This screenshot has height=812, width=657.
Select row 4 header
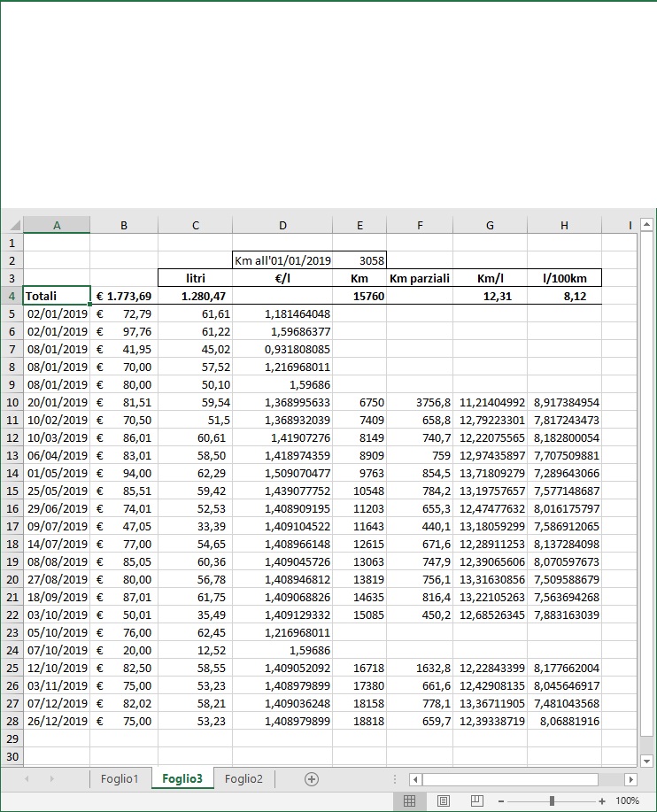click(x=12, y=297)
